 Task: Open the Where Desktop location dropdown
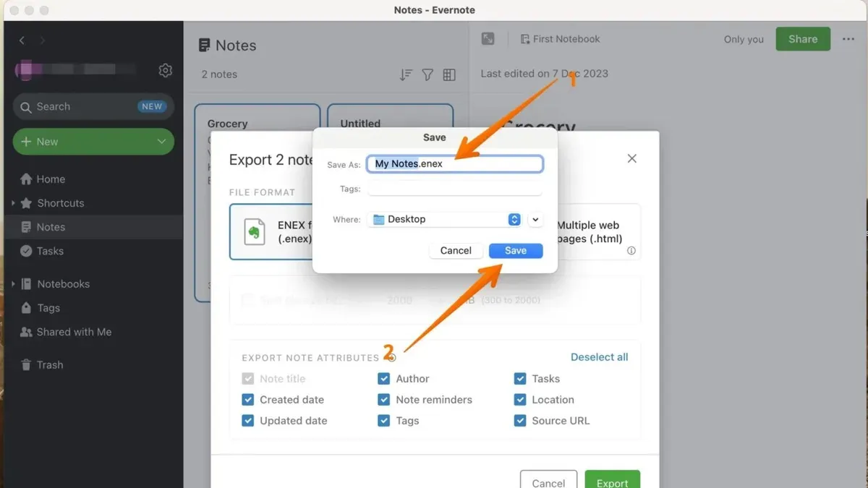[x=445, y=219]
